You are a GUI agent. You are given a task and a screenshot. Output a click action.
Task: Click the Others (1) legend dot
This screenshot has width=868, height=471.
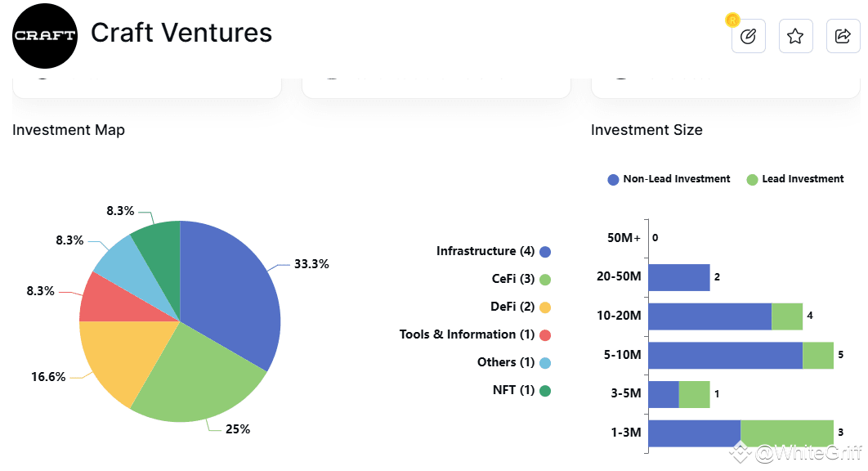545,363
